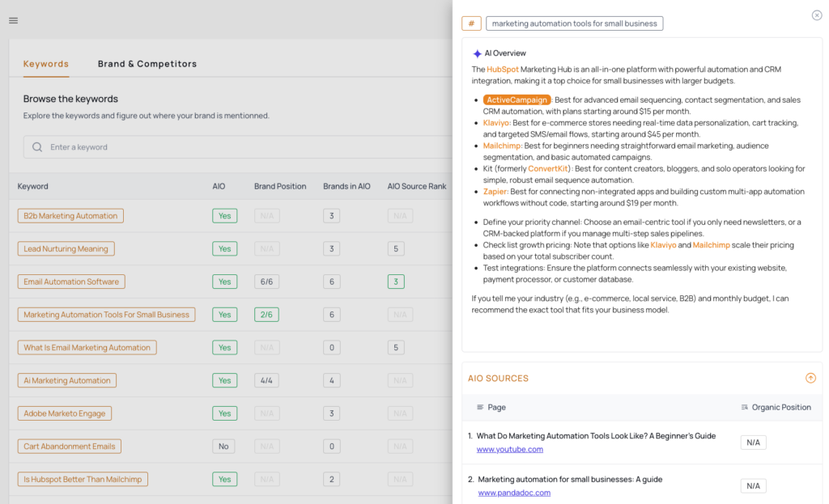
Task: Click the AIO SOURCES heading
Action: tap(498, 379)
